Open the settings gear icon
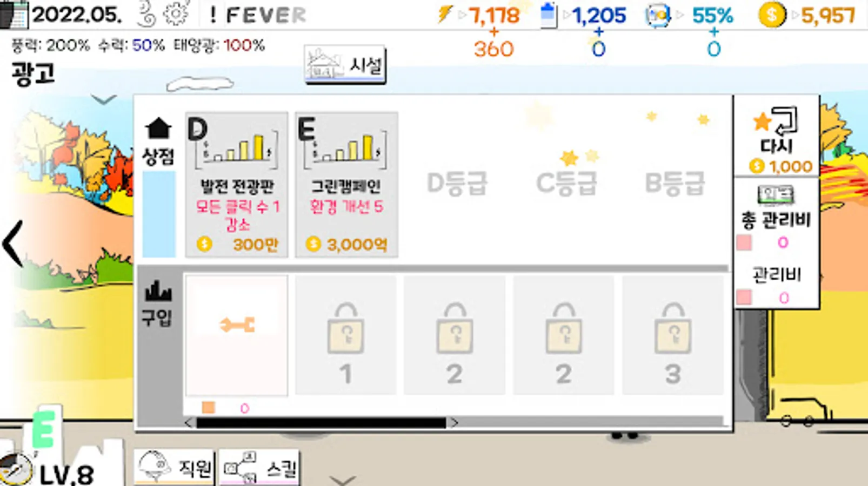This screenshot has width=868, height=486. point(176,14)
